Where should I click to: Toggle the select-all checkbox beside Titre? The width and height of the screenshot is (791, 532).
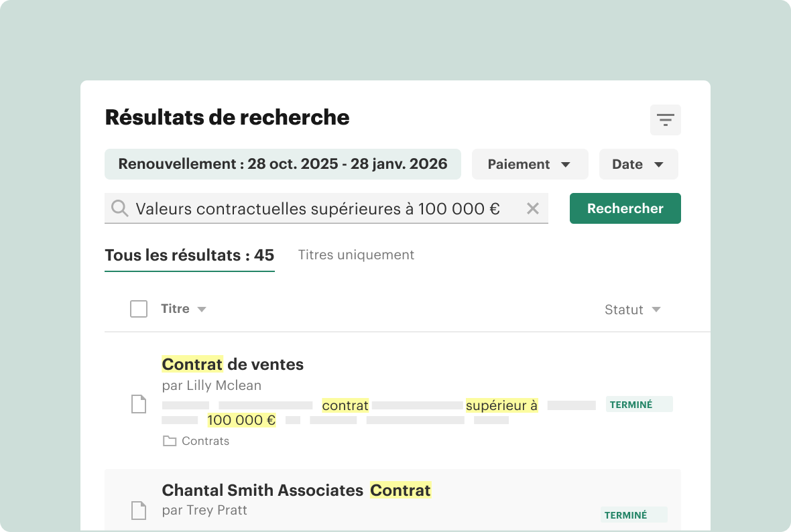click(139, 309)
